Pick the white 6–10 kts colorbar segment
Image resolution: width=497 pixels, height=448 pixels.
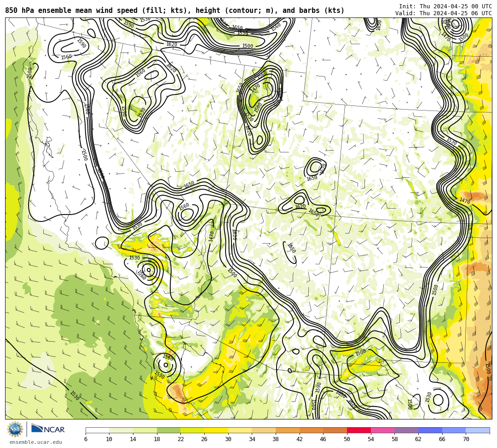coord(97,430)
